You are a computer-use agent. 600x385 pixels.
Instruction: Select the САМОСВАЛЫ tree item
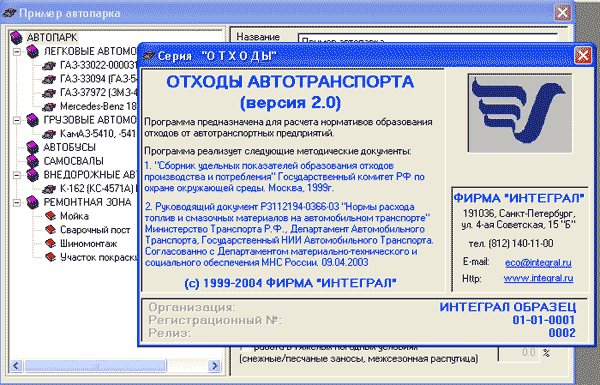click(x=73, y=161)
